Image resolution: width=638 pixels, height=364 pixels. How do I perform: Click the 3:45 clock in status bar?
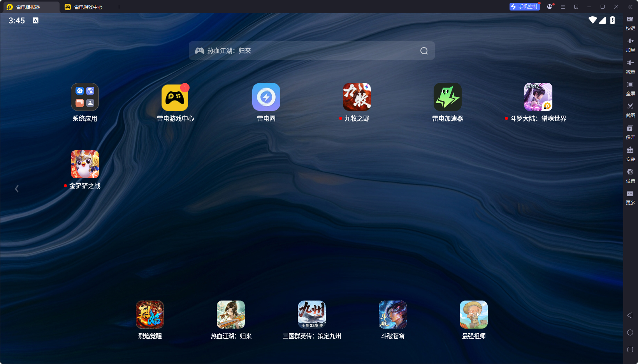[x=17, y=21]
